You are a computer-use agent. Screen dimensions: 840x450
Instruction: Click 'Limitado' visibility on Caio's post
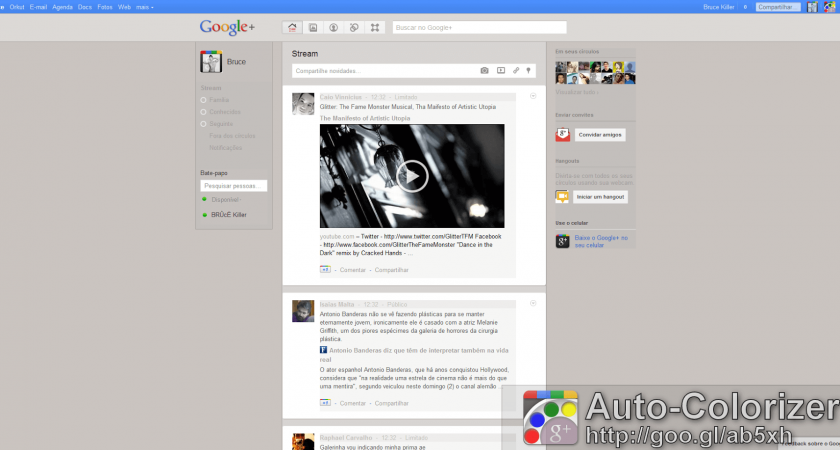point(406,97)
